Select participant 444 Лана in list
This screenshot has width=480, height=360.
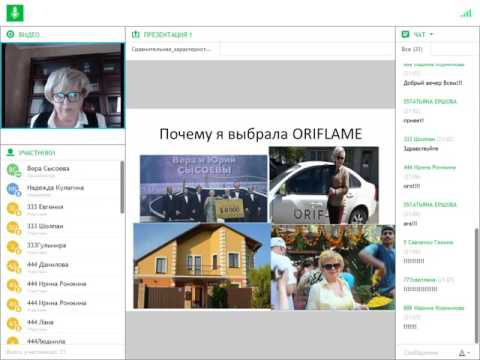coord(63,324)
